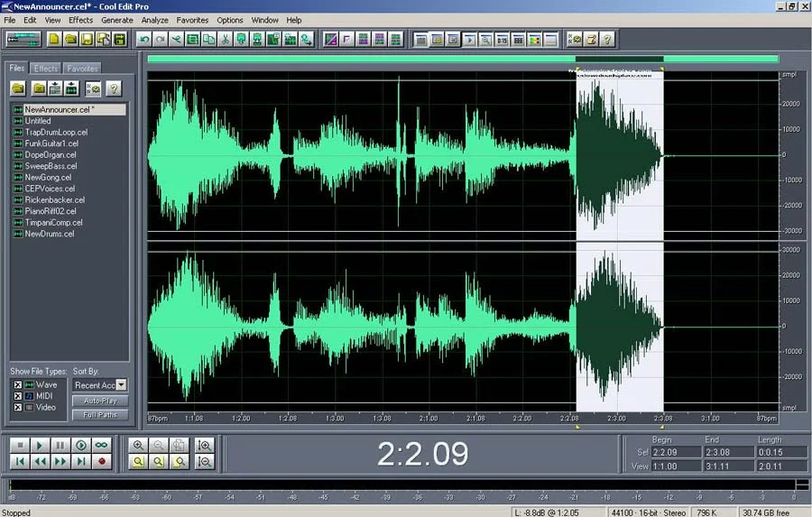Image resolution: width=812 pixels, height=517 pixels.
Task: Click the large 2:2.09 time display
Action: 422,454
